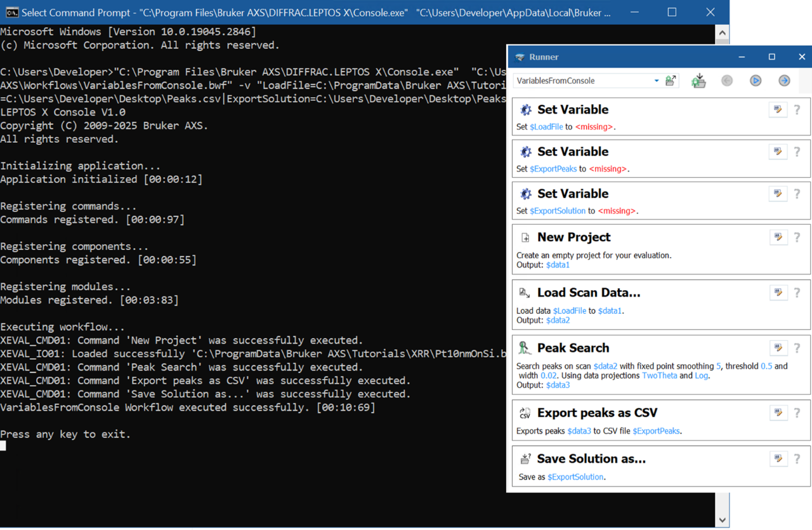Click $data2 scan link in Peak Search step
Screen dimensions: 812x530
[x=605, y=366]
